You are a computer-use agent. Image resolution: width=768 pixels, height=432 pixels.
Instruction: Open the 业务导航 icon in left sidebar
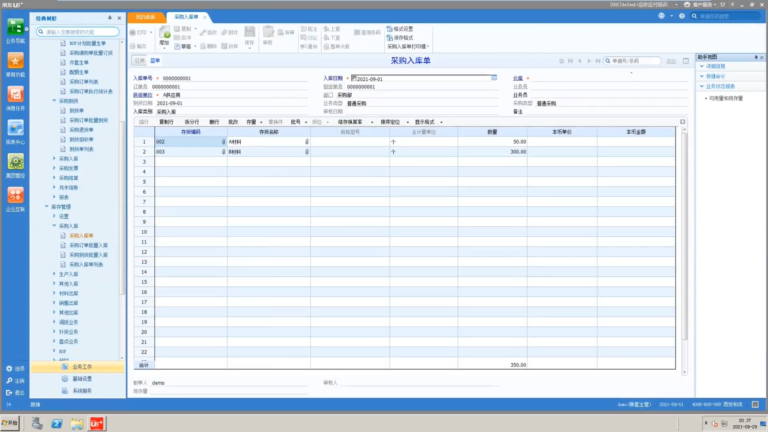coord(15,27)
